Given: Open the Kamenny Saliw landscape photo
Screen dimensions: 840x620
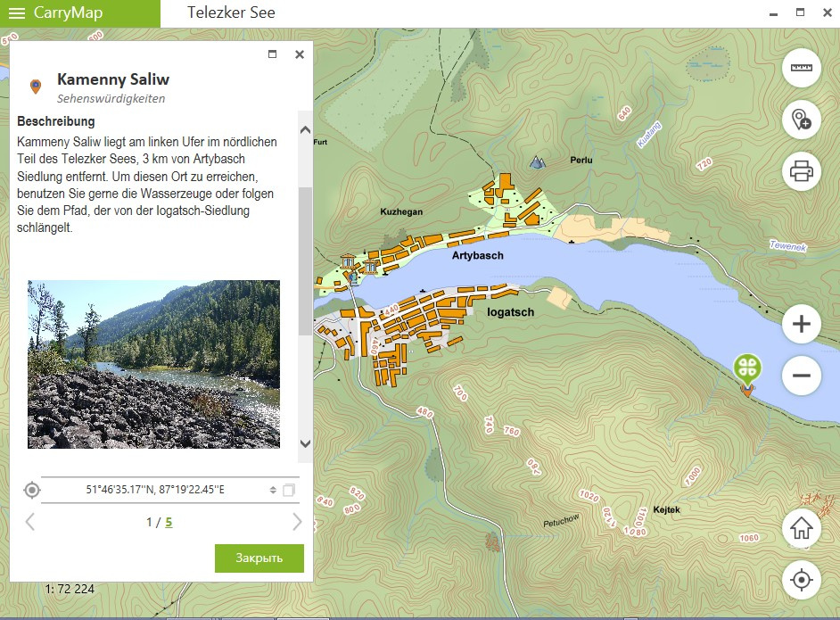Looking at the screenshot, I should pos(153,364).
